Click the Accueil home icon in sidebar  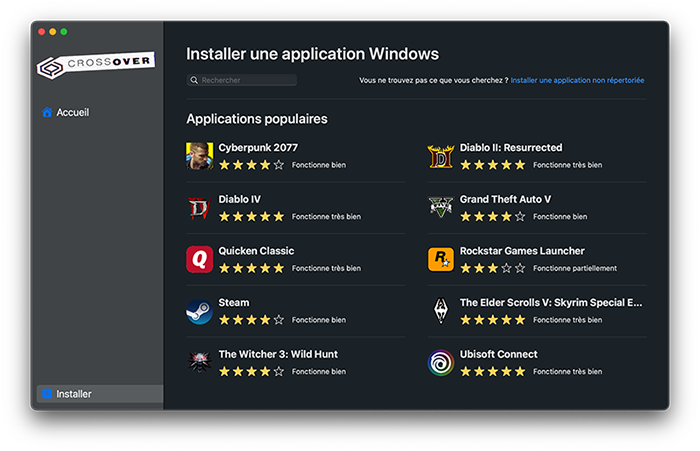click(x=47, y=112)
